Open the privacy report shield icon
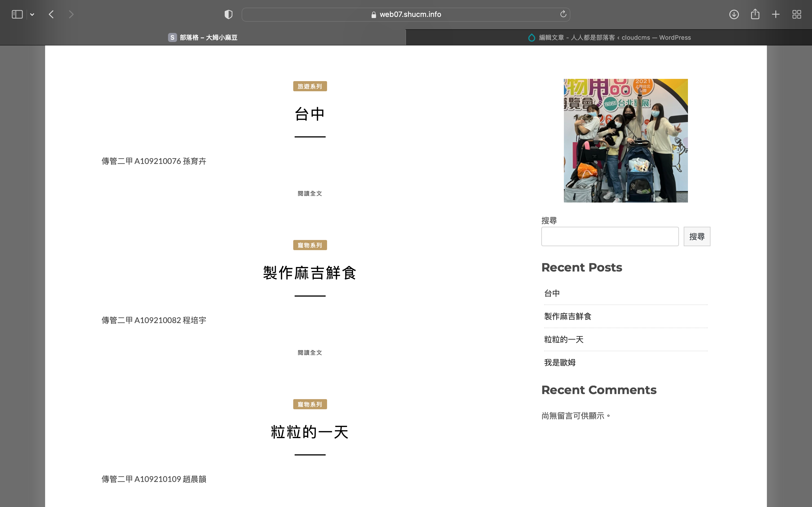812x507 pixels. pyautogui.click(x=228, y=14)
